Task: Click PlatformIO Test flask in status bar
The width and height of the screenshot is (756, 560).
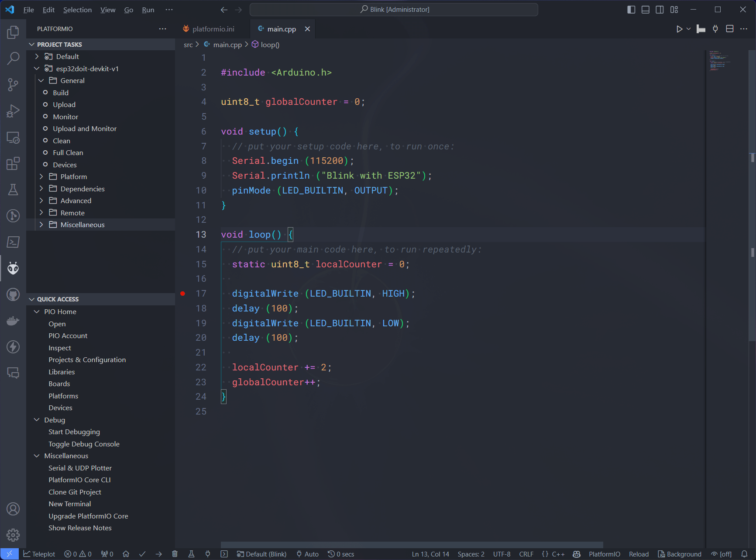Action: [x=191, y=554]
